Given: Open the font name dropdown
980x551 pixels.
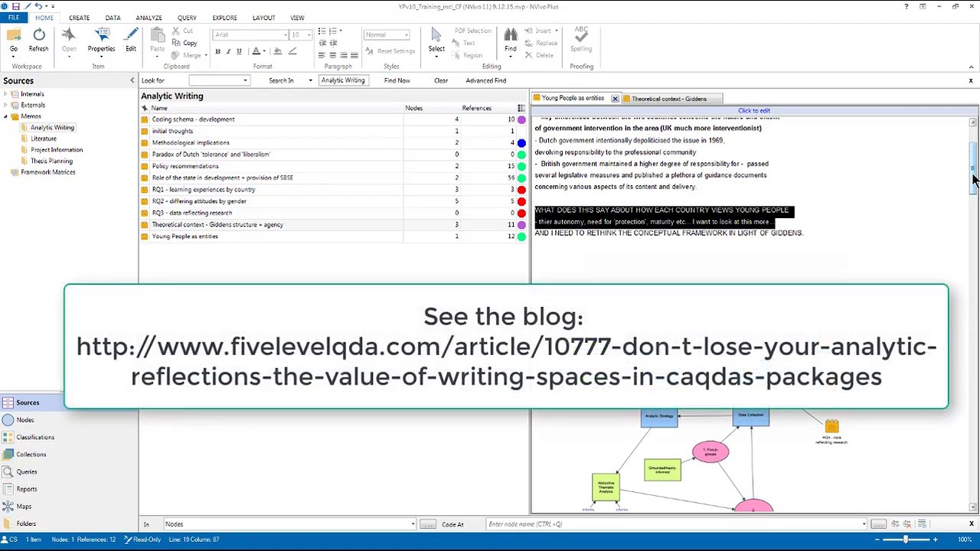Looking at the screenshot, I should [286, 34].
